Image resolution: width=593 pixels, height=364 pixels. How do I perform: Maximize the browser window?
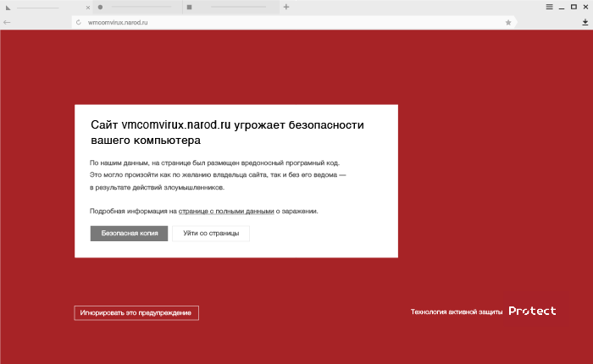(574, 7)
